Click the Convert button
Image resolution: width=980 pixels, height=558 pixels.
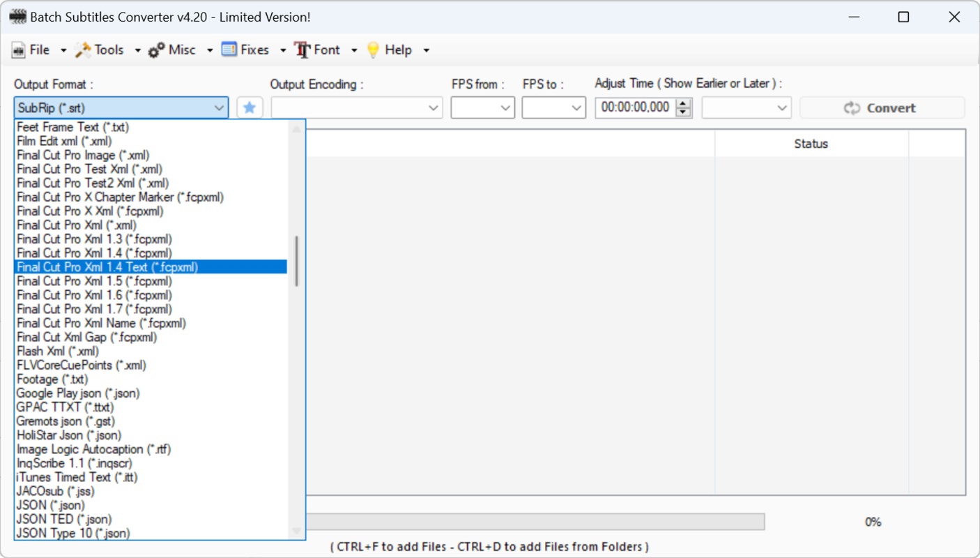click(882, 108)
